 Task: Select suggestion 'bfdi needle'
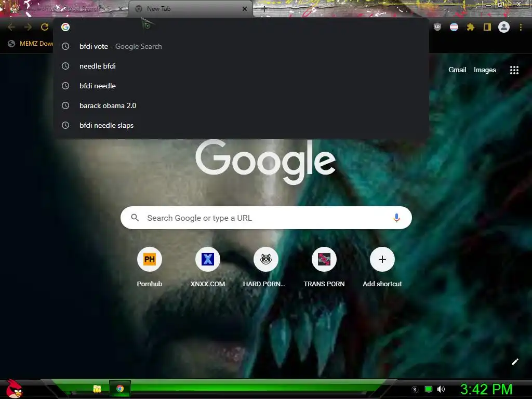[x=241, y=86]
